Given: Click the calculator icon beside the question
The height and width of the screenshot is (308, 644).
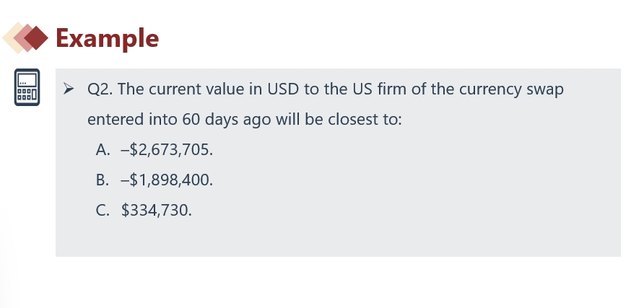Looking at the screenshot, I should point(27,87).
